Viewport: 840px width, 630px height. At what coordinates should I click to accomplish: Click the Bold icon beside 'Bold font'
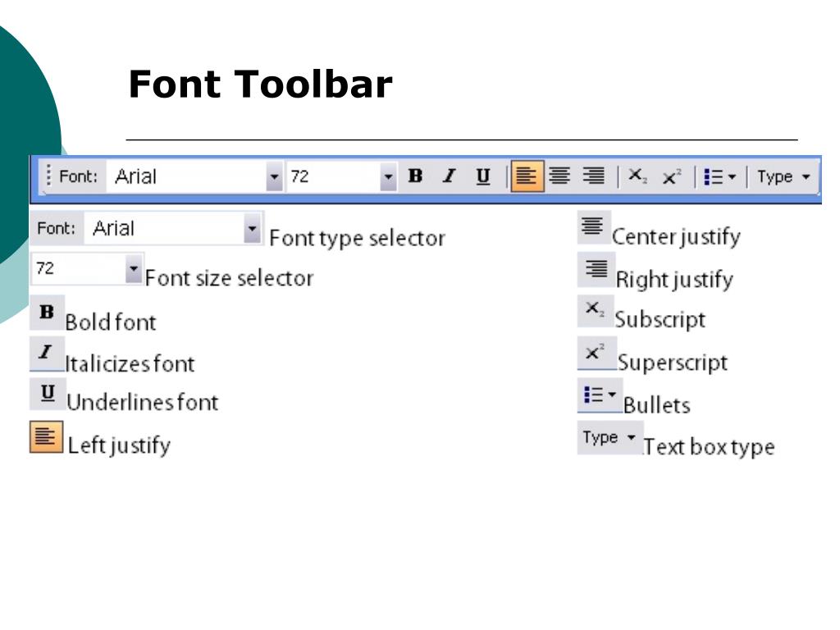(47, 312)
